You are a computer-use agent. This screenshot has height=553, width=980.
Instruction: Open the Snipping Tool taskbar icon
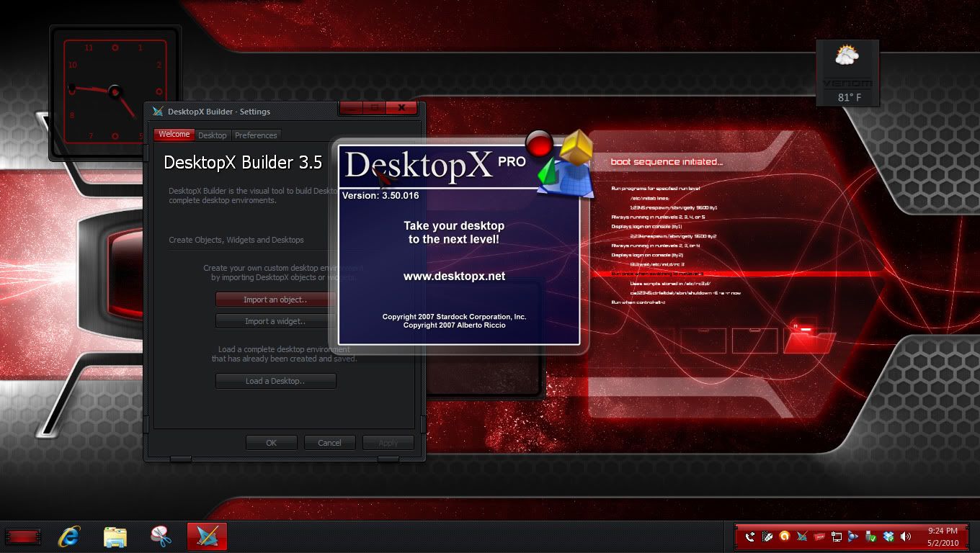pyautogui.click(x=161, y=536)
